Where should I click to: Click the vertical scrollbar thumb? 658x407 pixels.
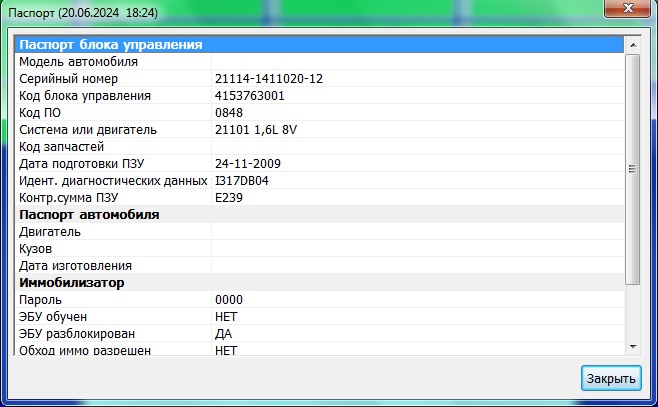tap(632, 170)
